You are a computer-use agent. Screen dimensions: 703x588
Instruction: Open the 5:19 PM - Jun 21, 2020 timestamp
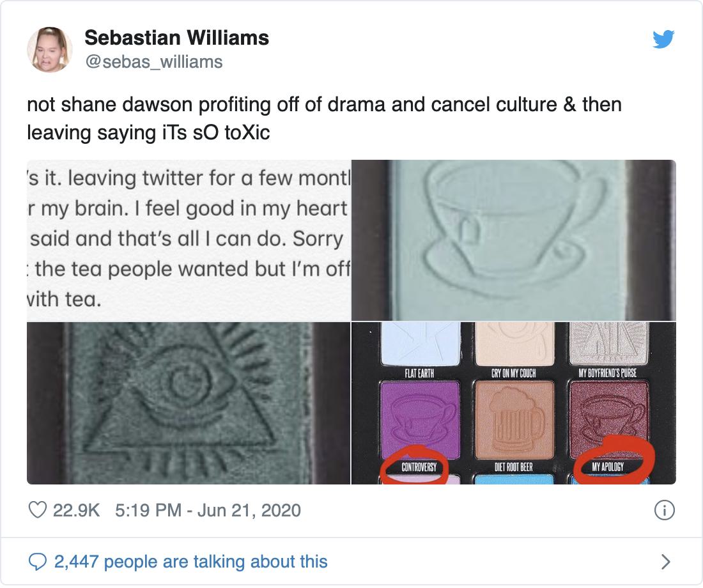click(x=208, y=510)
